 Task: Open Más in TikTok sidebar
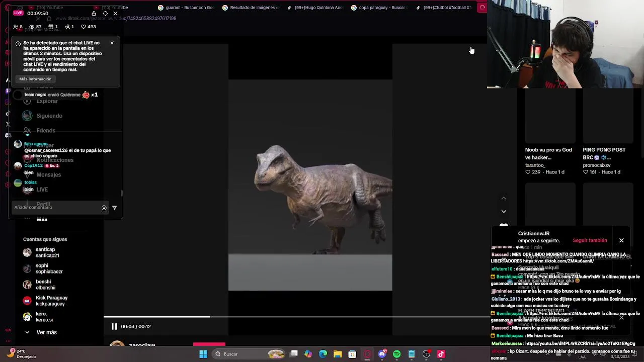click(x=42, y=219)
